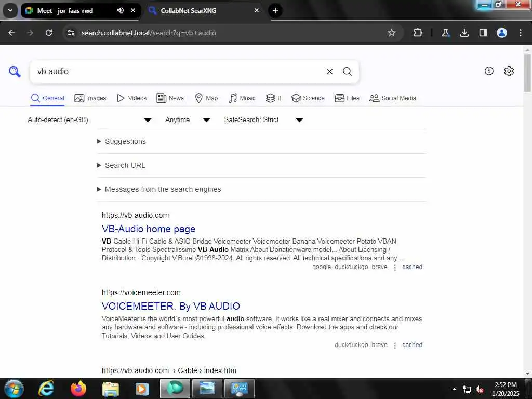The width and height of the screenshot is (532, 399).
Task: Click google engine tag on first result
Action: 322,267
